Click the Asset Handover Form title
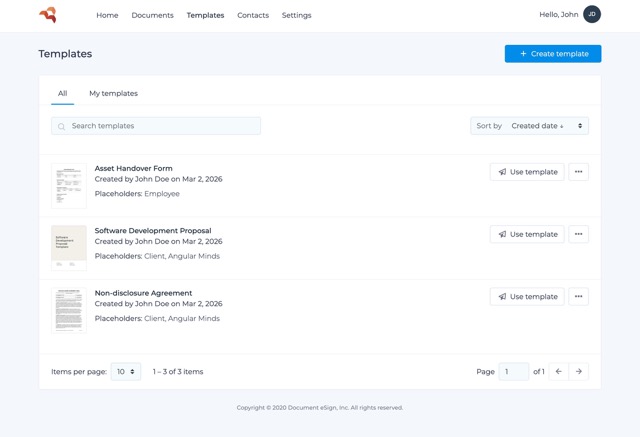 133,168
